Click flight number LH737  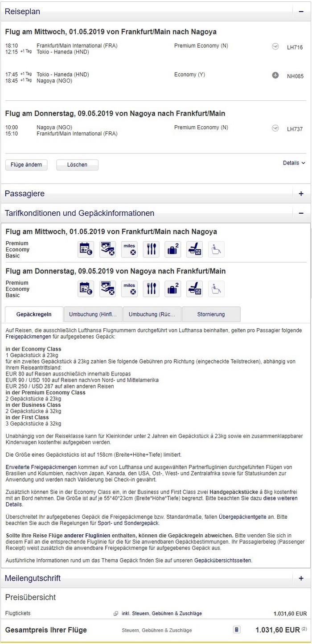pyautogui.click(x=295, y=129)
